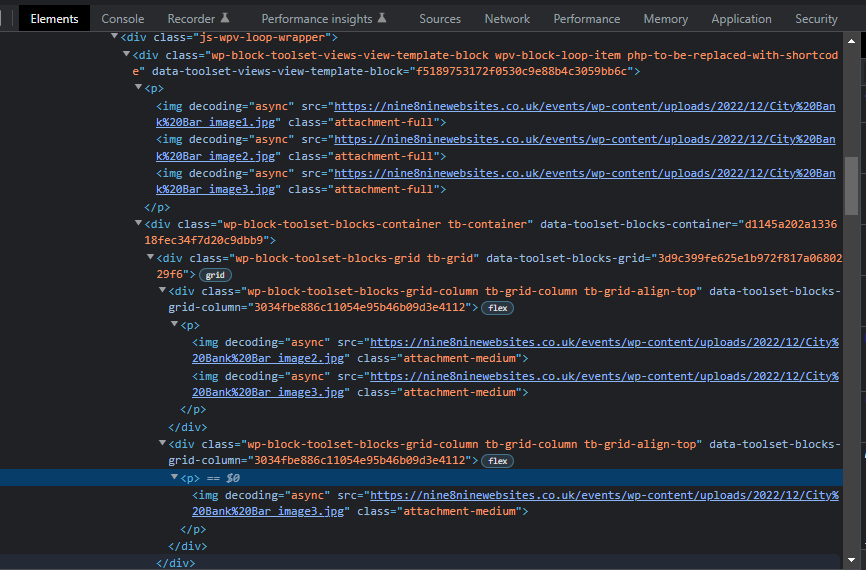
Task: Collapse the tb-container div node
Action: coord(138,224)
